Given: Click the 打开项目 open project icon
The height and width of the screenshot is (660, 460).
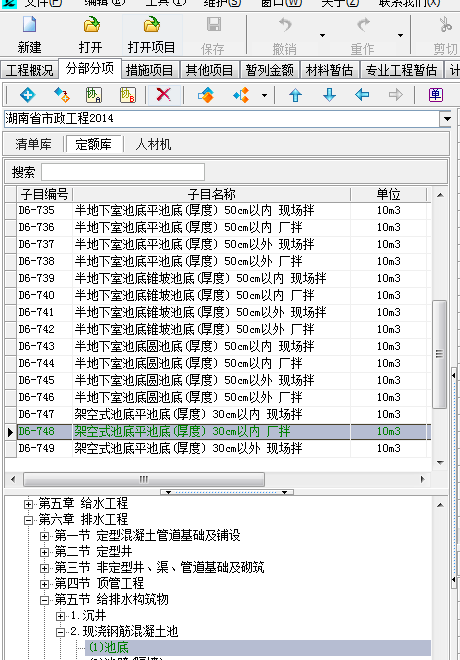Looking at the screenshot, I should tap(152, 25).
